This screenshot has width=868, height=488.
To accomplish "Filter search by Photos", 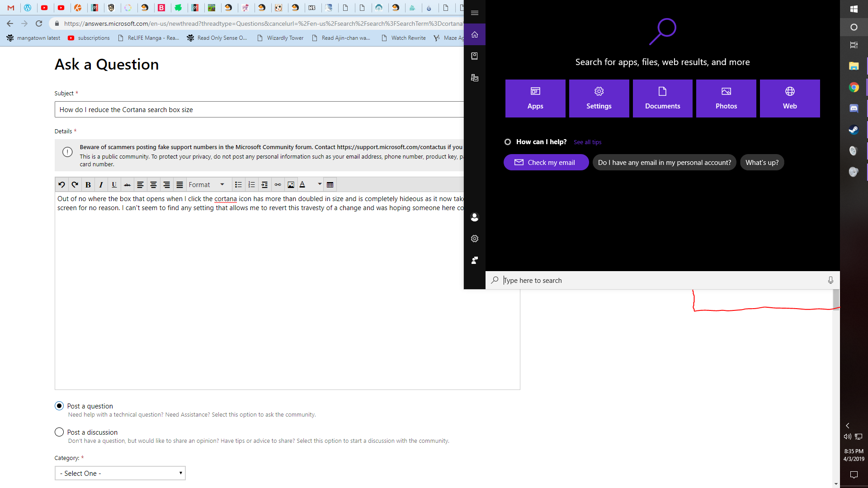I will coord(726,99).
